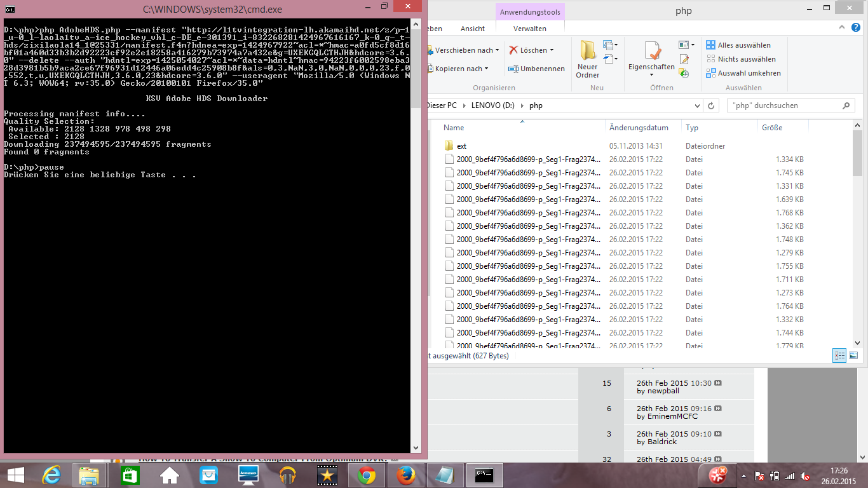This screenshot has width=868, height=488.
Task: Click the red X Löschen icon
Action: click(x=513, y=50)
